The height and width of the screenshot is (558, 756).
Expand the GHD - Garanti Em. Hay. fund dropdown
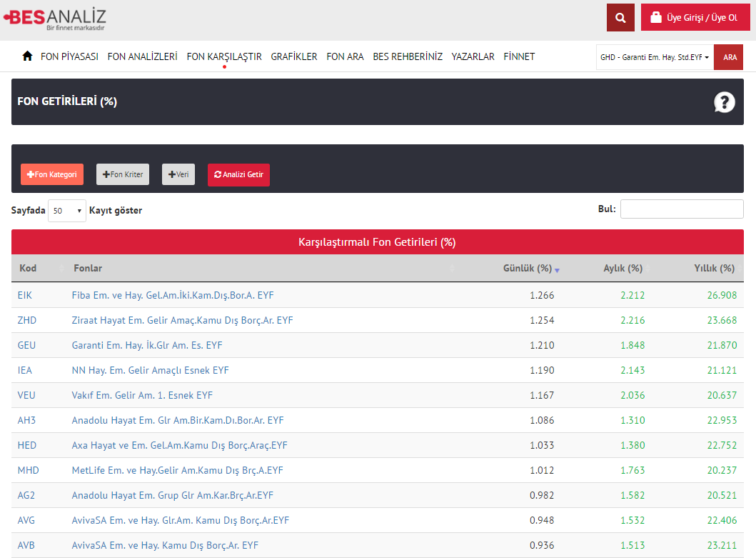coord(655,57)
